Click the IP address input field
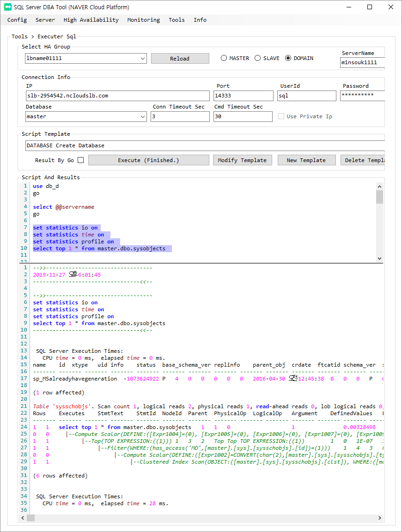The image size is (402, 532). click(117, 96)
